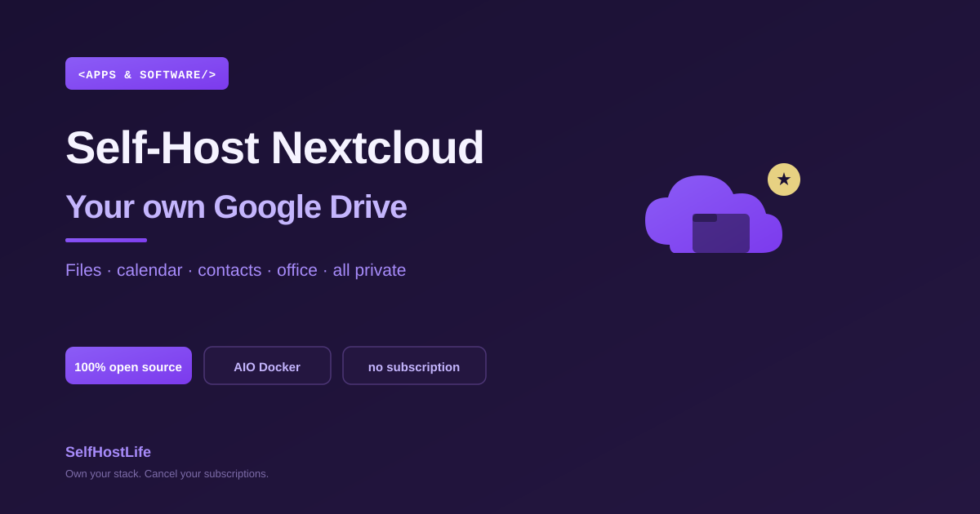Open the SelfHostLife brand name
This screenshot has height=514, width=980.
(x=108, y=452)
